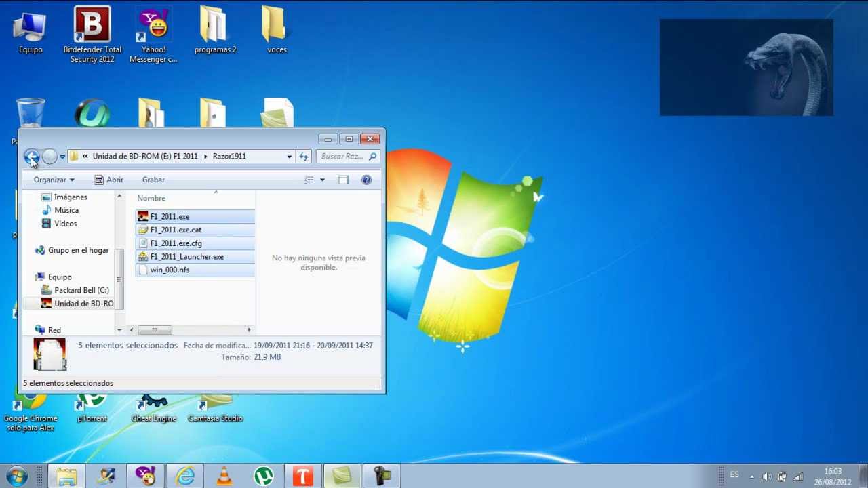
Task: Select Vídeos in the navigation pane
Action: [x=59, y=224]
